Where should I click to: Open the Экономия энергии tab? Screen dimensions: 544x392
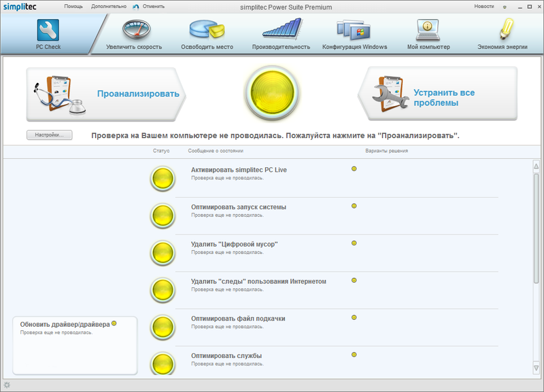click(503, 34)
